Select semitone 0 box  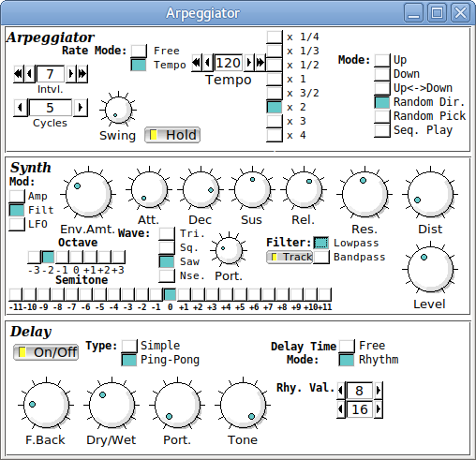click(x=170, y=294)
